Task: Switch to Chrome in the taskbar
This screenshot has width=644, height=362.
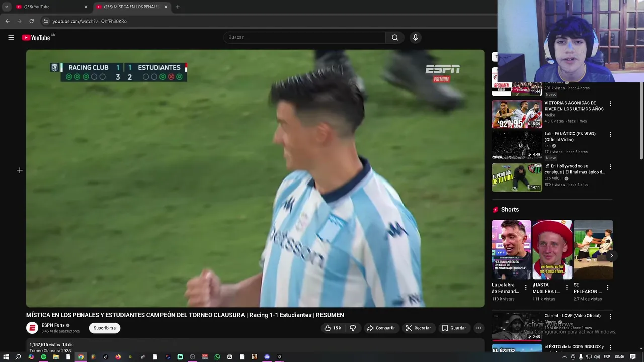Action: [80, 357]
